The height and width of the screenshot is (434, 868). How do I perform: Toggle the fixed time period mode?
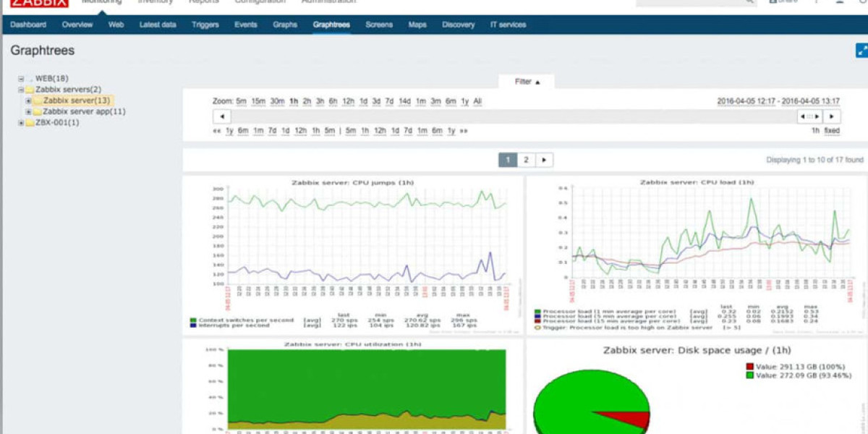pos(832,131)
